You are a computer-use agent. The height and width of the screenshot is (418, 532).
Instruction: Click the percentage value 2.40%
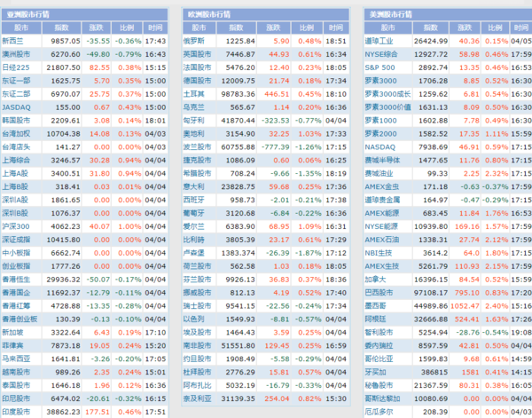click(497, 306)
